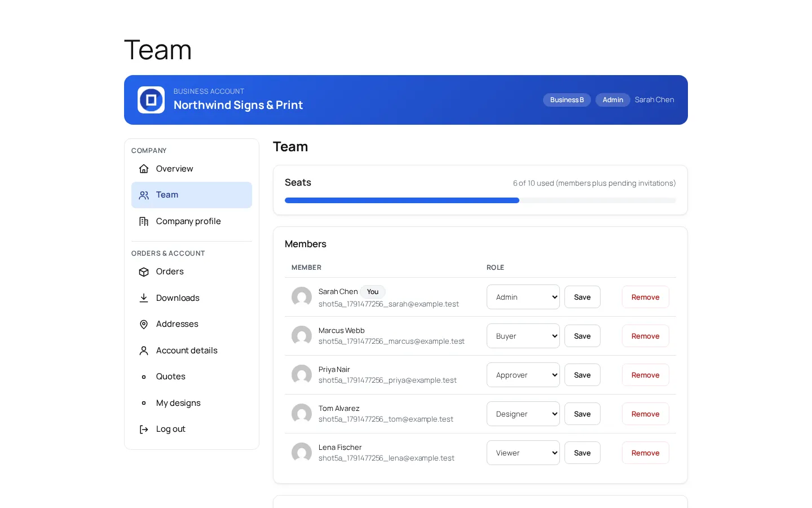
Task: Open Sarah Chen's Admin role dropdown
Action: point(523,297)
